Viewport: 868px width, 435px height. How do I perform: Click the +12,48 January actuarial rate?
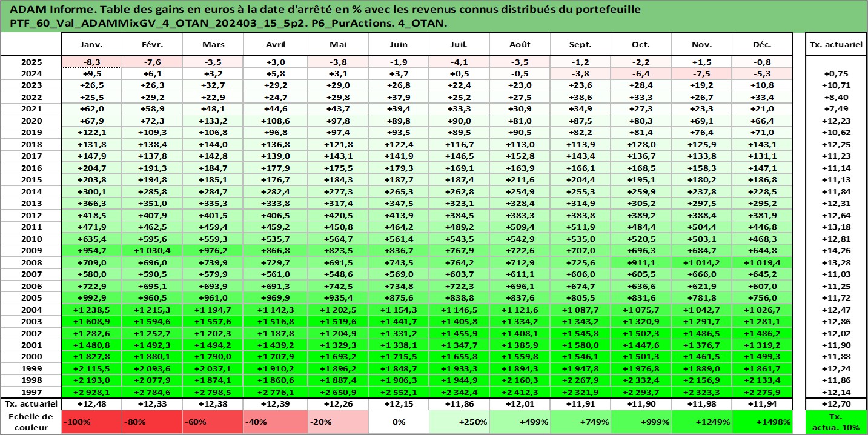click(x=91, y=403)
